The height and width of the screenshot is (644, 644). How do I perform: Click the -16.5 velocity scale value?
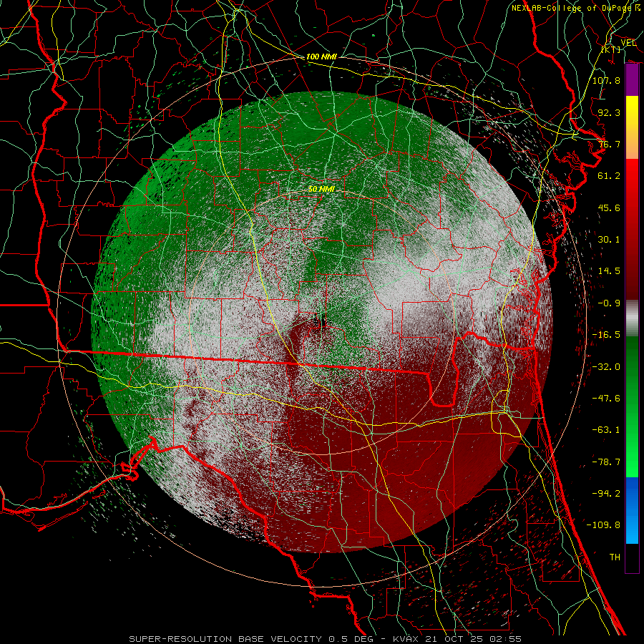coord(606,335)
